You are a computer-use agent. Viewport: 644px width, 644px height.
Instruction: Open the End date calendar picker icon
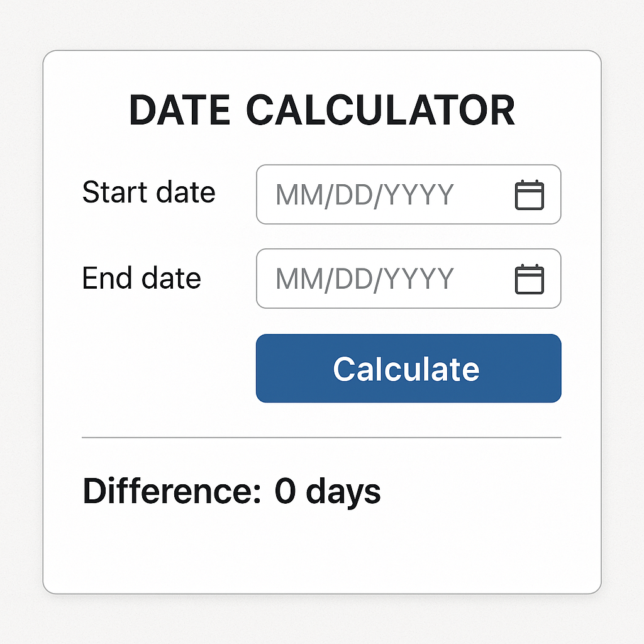[530, 279]
